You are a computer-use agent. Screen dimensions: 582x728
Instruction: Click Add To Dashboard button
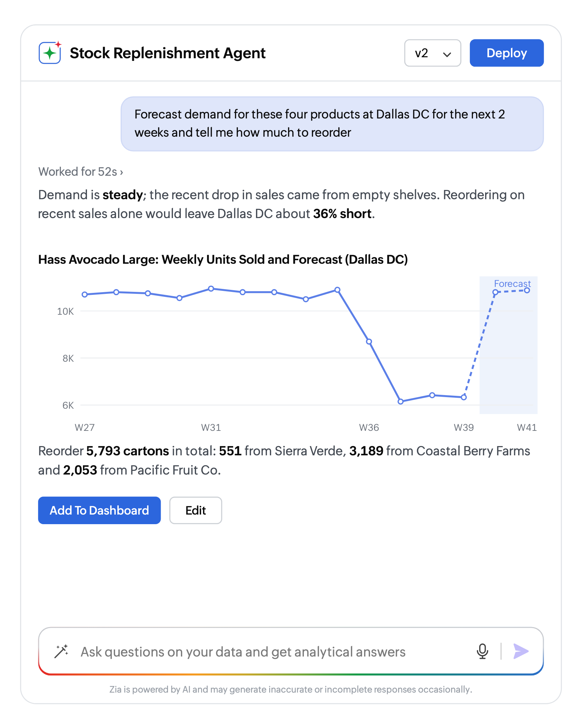(99, 510)
